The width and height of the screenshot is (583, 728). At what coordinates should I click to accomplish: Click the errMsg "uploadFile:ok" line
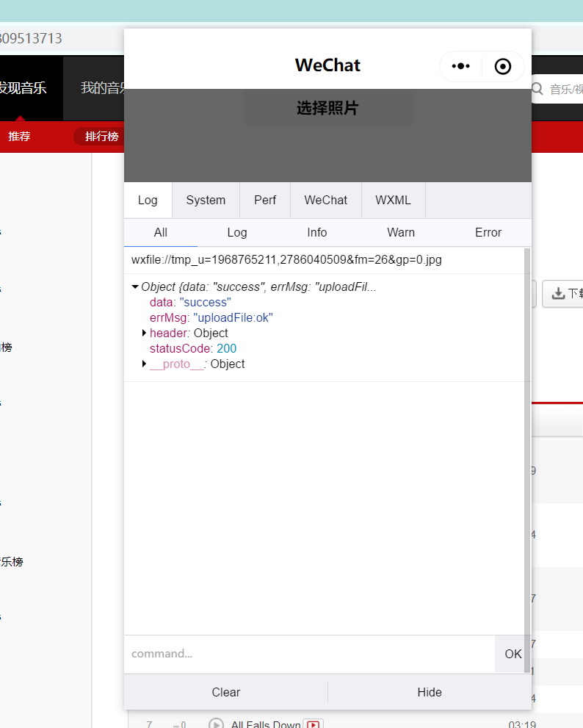click(x=211, y=317)
